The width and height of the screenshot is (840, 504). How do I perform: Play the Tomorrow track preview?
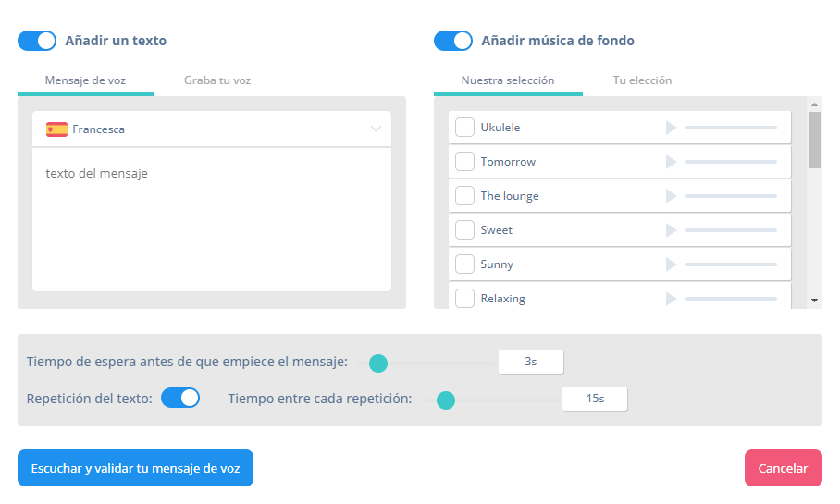point(671,162)
